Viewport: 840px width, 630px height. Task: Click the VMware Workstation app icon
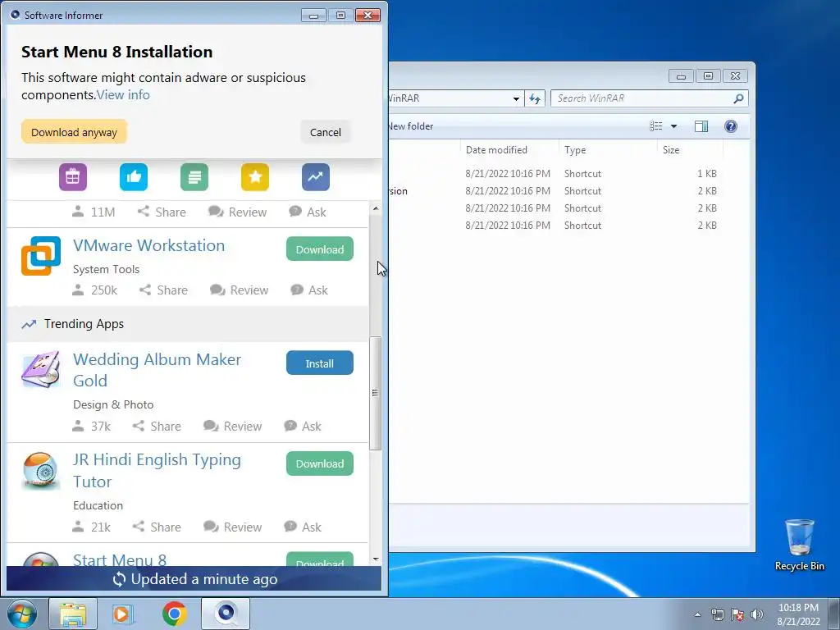[41, 256]
